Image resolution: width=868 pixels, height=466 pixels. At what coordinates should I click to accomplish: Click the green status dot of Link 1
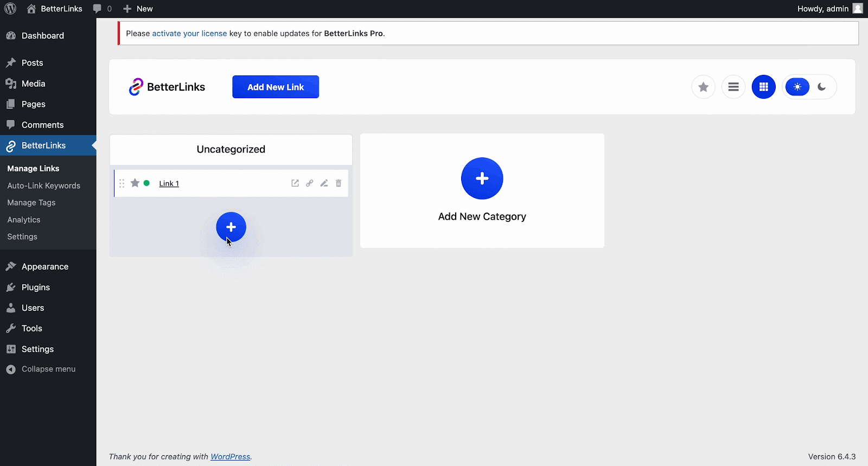point(146,183)
